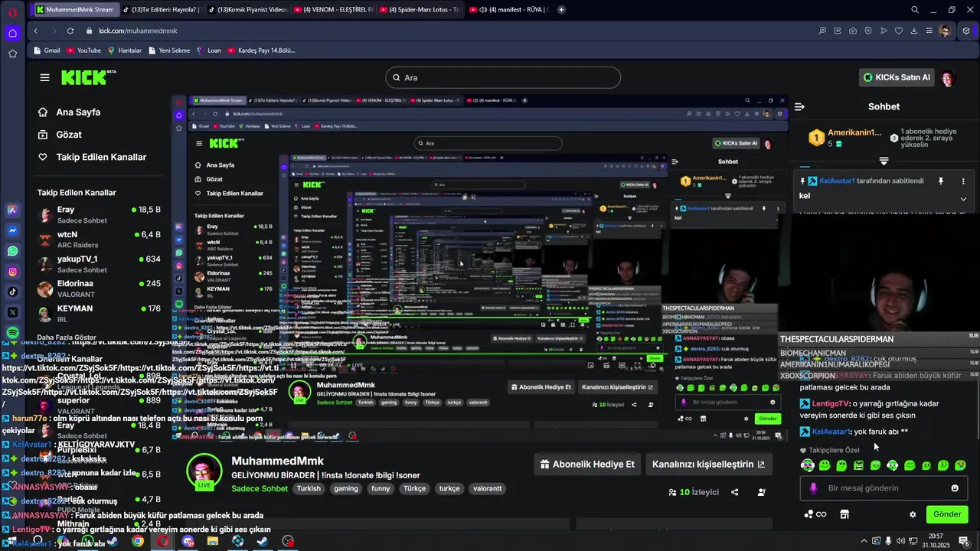Go back with the browser back arrow
Viewport: 980px width, 551px height.
pyautogui.click(x=35, y=31)
